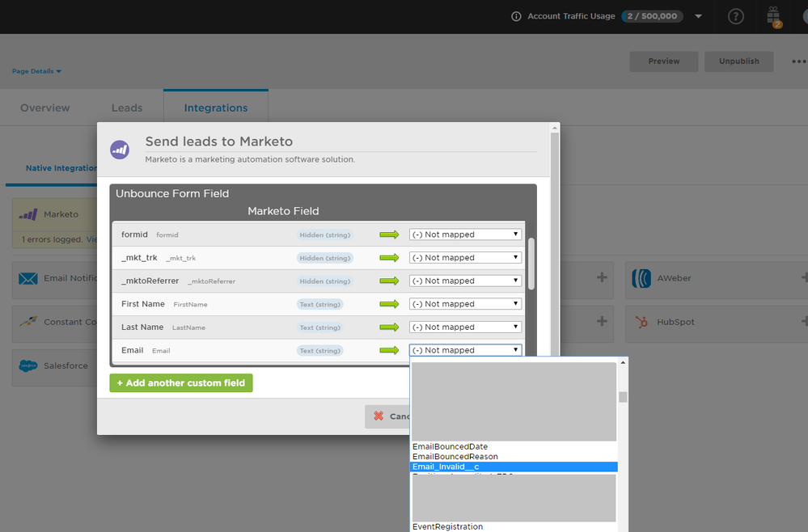Click the Preview button
The image size is (808, 532).
[663, 61]
